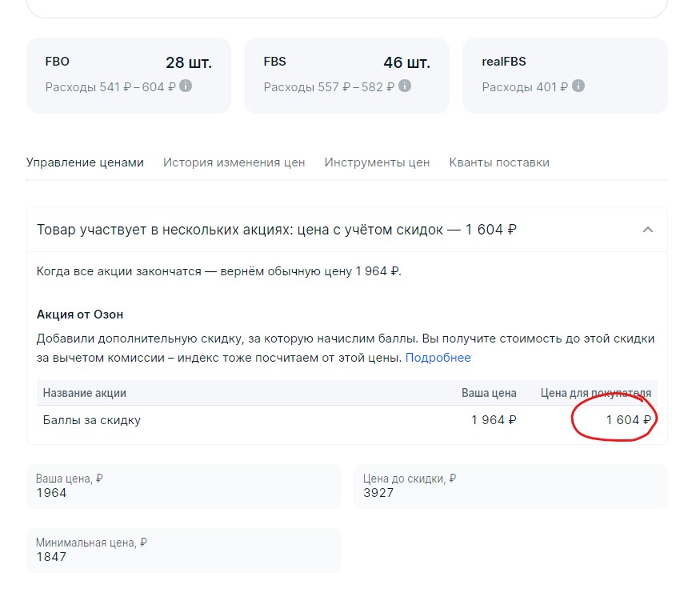
Task: Select the Баллы за скидку row name
Action: click(x=91, y=420)
